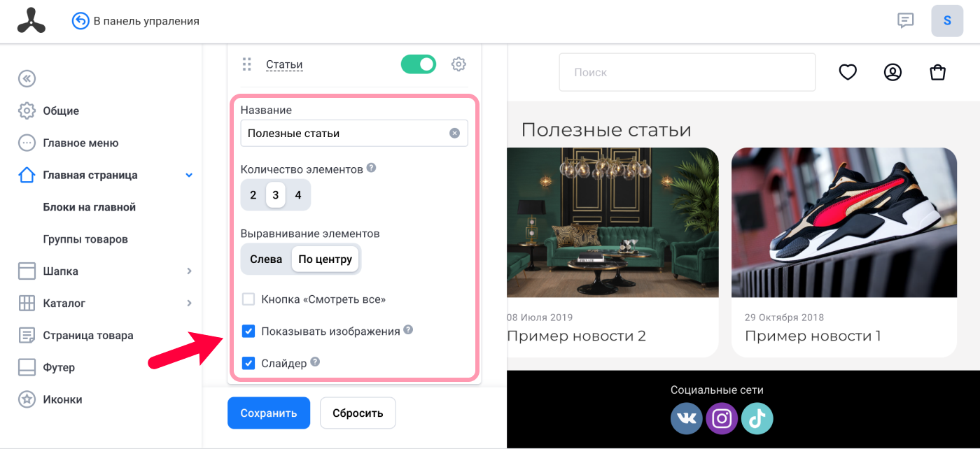980x449 pixels.
Task: Open the Пример новости 2 article link
Action: [x=576, y=336]
